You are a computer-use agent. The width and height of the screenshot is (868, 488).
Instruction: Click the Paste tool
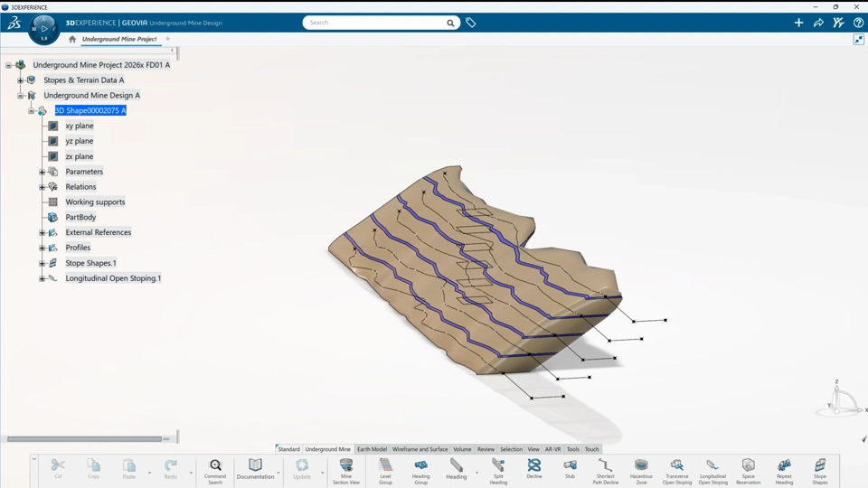129,469
